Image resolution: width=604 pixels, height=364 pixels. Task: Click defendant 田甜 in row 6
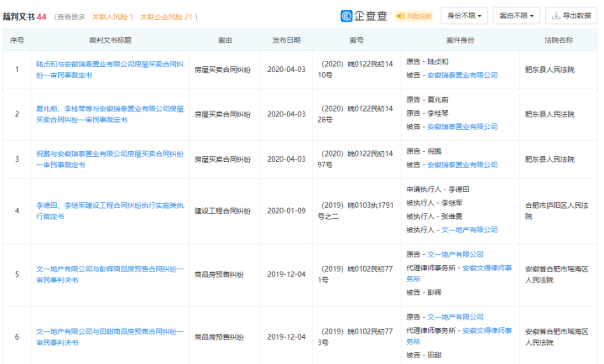pos(435,355)
